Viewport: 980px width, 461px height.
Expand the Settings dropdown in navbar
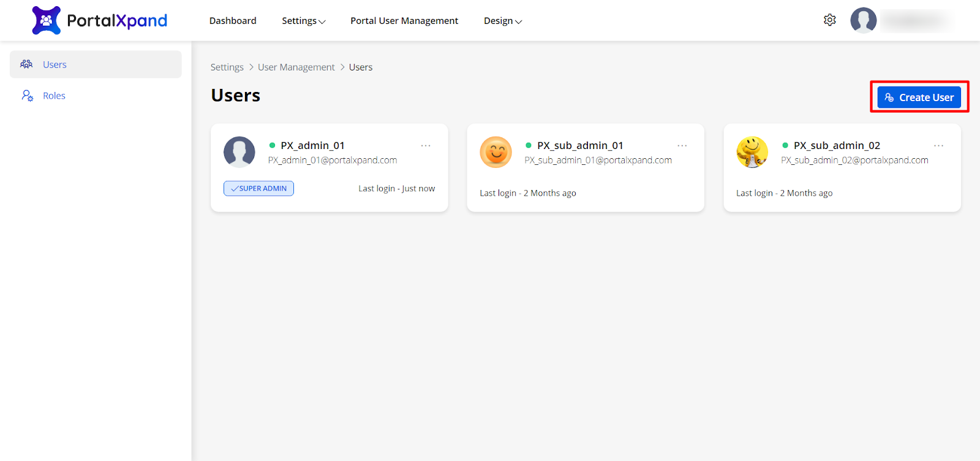tap(303, 21)
